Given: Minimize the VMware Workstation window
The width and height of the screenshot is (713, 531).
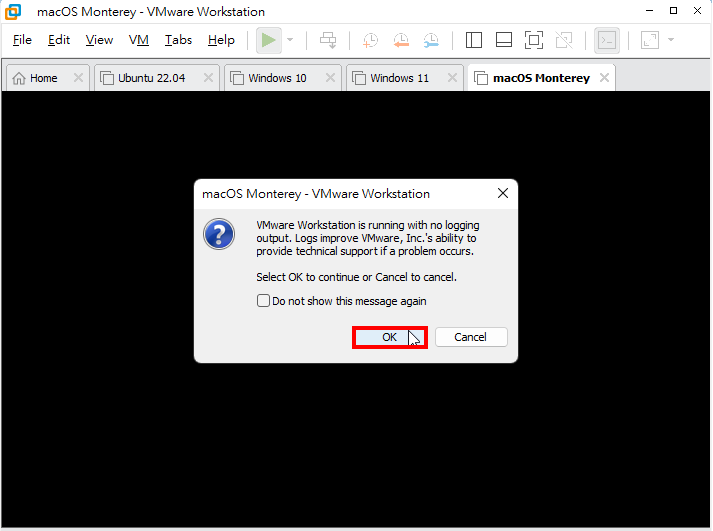Looking at the screenshot, I should 649,10.
